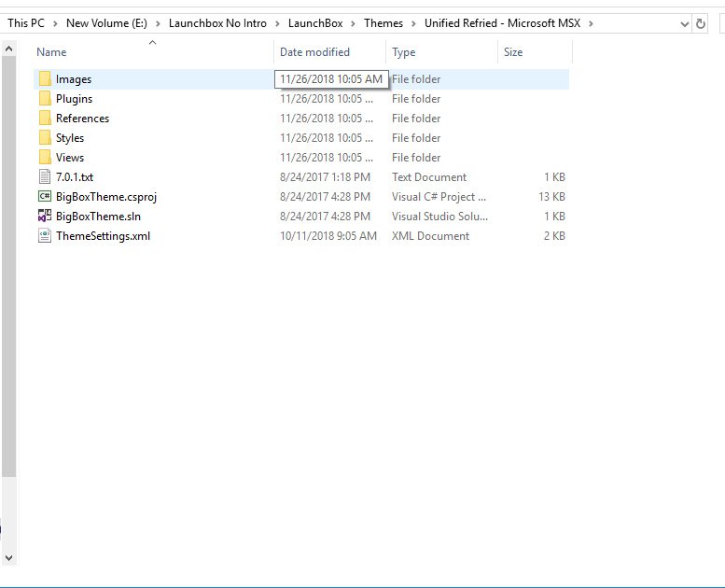Select the Plugins folder name
Screen dimensions: 725x588
[x=74, y=99]
